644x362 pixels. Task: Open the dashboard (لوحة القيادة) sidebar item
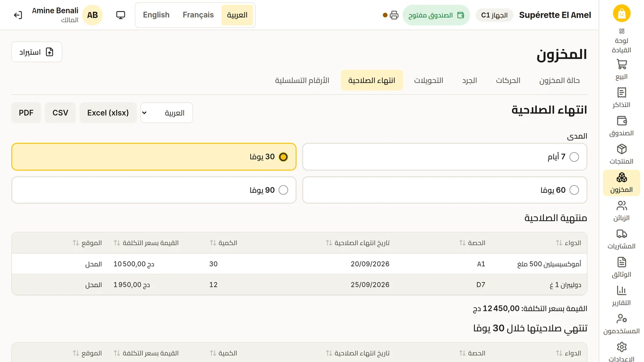(x=621, y=41)
